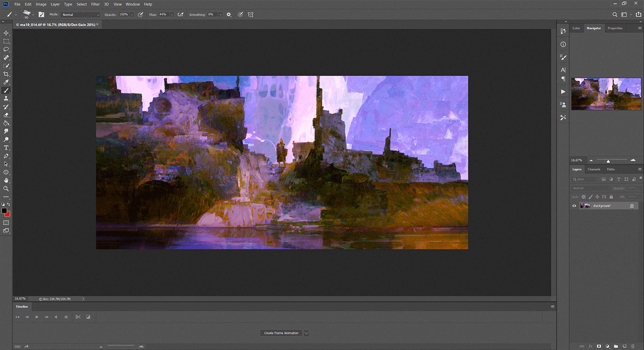The height and width of the screenshot is (350, 644).
Task: Select the Eraser tool
Action: [x=6, y=115]
